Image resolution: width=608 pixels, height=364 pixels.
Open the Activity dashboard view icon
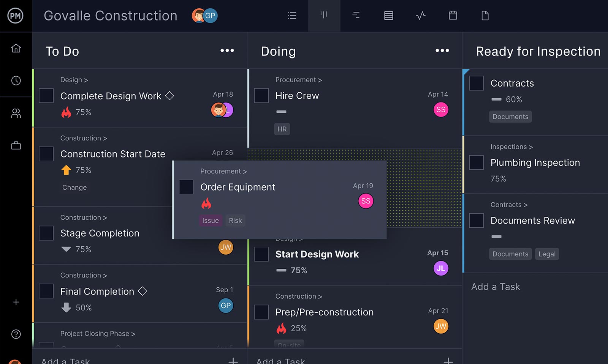pos(420,16)
